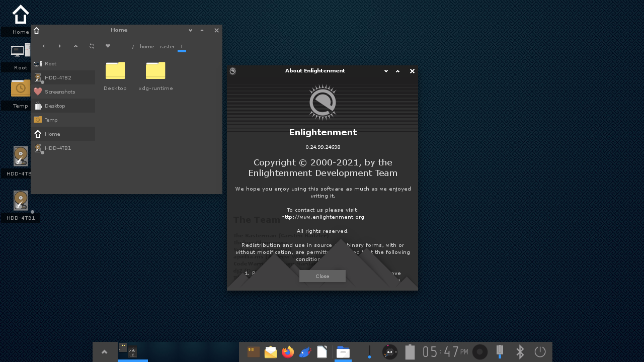Viewport: 644px width, 362px height.
Task: Open the document writer from the shelf
Action: [322, 352]
